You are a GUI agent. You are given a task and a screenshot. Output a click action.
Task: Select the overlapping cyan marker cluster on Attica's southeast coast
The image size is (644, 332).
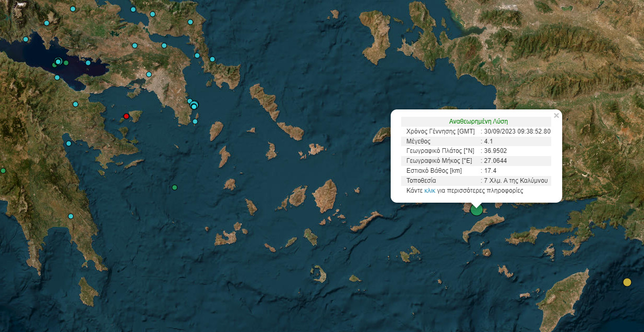(x=194, y=105)
